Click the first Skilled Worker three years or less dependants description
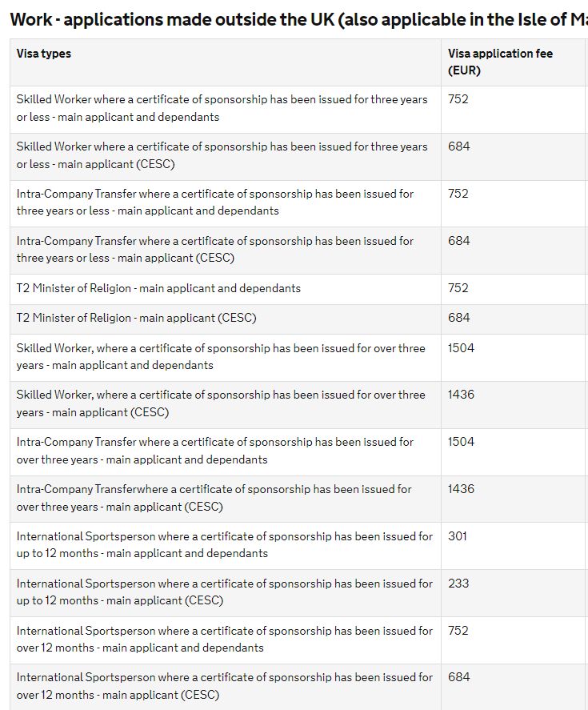Image resolution: width=588 pixels, height=710 pixels. pyautogui.click(x=222, y=108)
